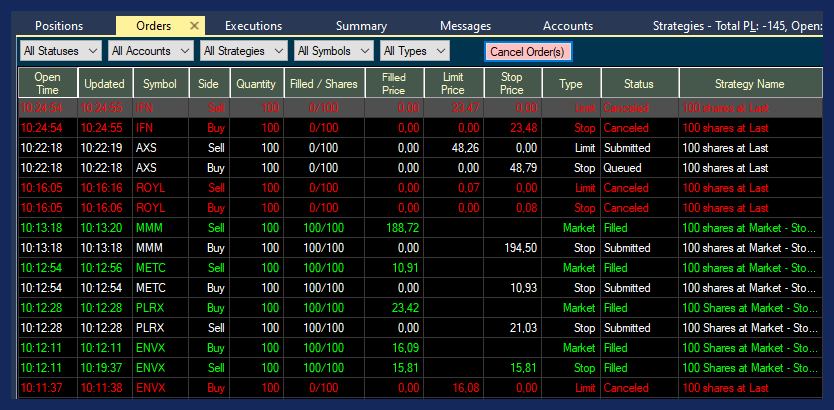Go to the Summary tab

[x=361, y=26]
